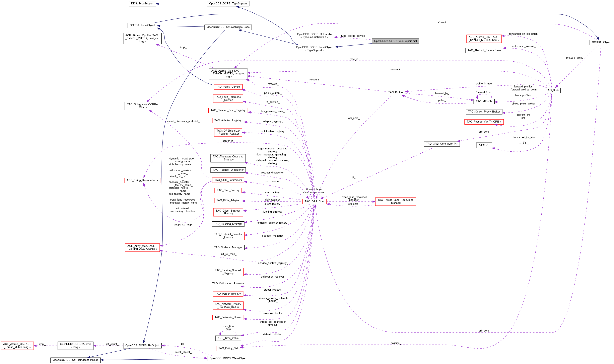614x364 pixels.
Task: Click the 'init_ref_map_' edge label
Action: click(x=228, y=254)
